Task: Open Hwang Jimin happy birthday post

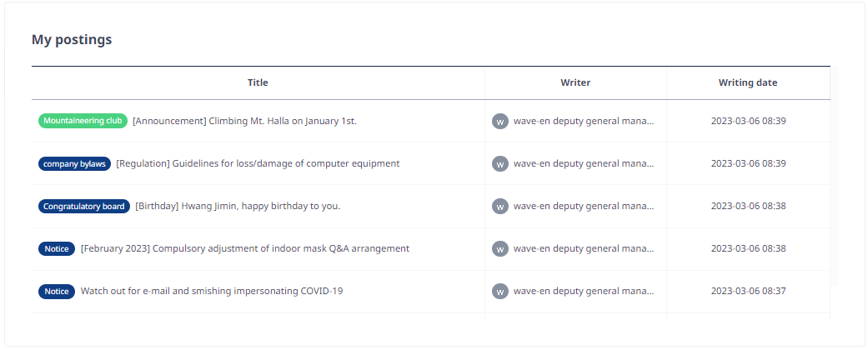Action: pos(238,206)
